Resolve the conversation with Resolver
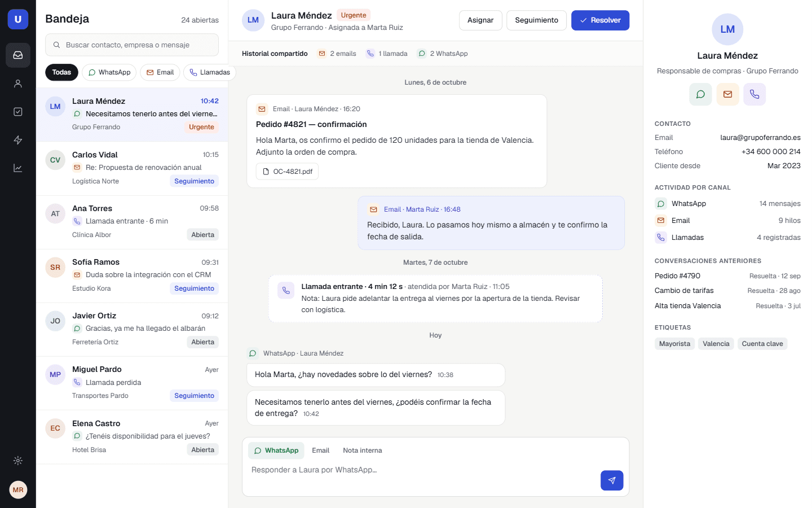Screen dimensions: 812x508 pos(600,20)
